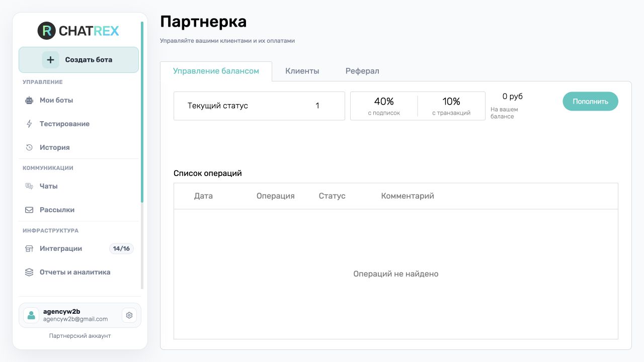Viewport: 644px width, 362px height.
Task: Click the Создать бота button label
Action: [89, 60]
